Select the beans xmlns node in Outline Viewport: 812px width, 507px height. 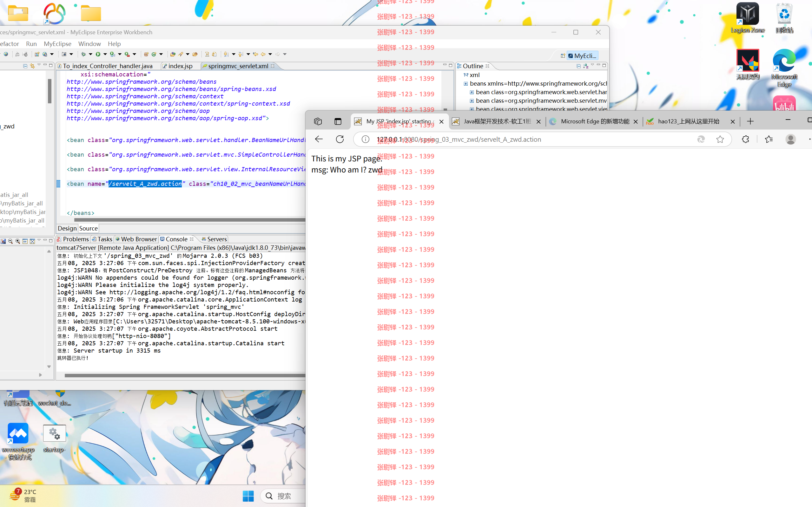coord(535,83)
